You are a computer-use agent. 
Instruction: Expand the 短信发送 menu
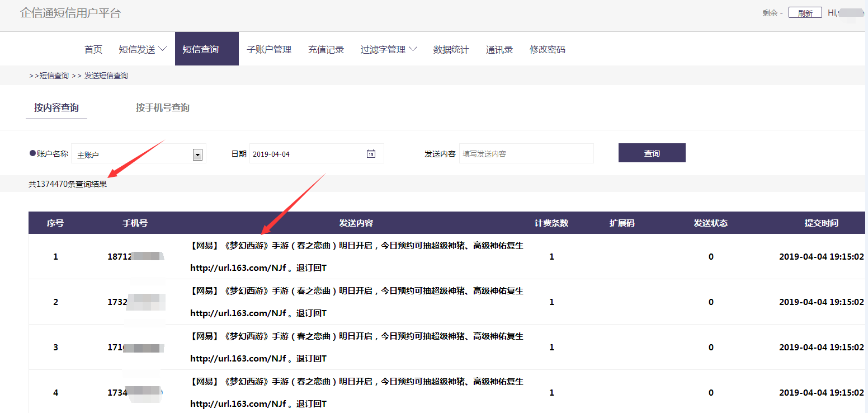[x=143, y=49]
